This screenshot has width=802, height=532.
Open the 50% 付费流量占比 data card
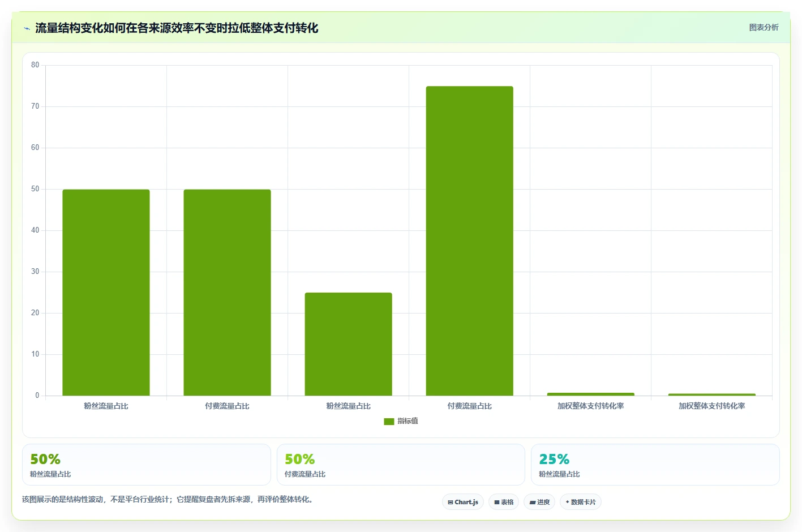coord(401,465)
